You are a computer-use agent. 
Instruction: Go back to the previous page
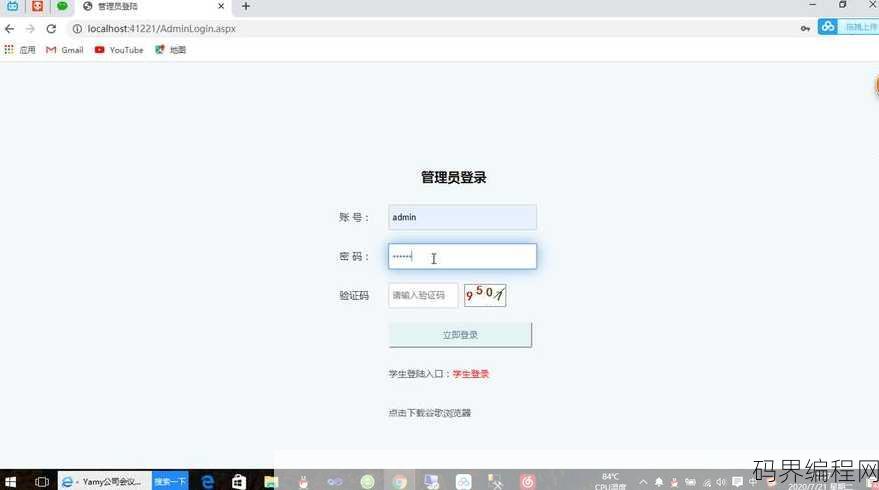tap(10, 29)
